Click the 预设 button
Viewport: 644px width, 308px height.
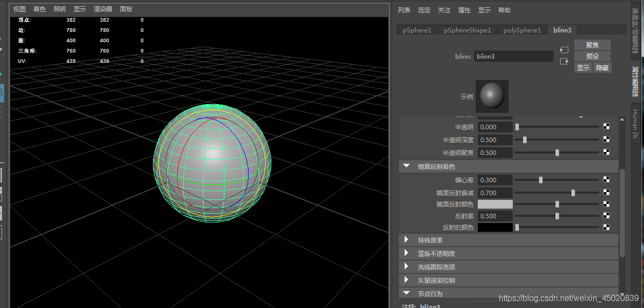point(593,56)
